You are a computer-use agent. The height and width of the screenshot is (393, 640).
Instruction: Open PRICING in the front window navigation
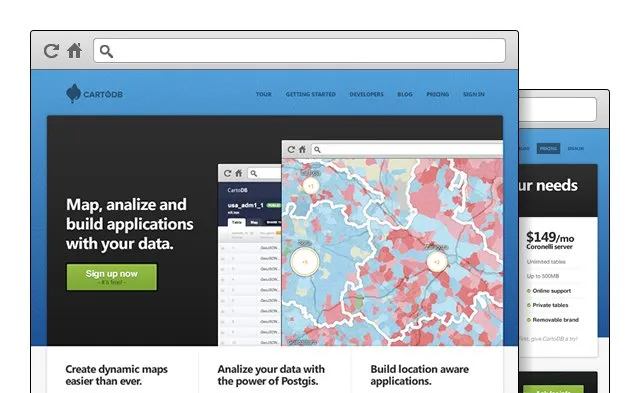438,94
